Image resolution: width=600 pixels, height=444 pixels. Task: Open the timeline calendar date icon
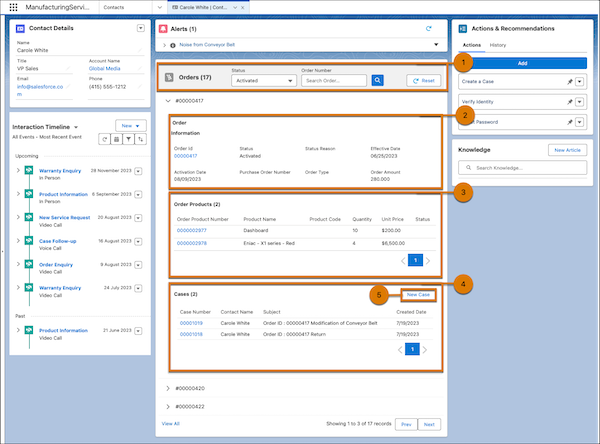point(116,139)
